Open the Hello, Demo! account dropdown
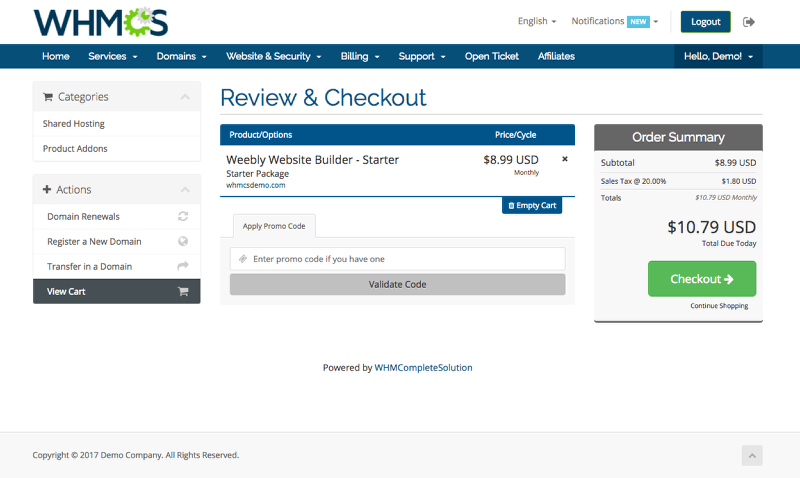800x478 pixels. tap(718, 56)
